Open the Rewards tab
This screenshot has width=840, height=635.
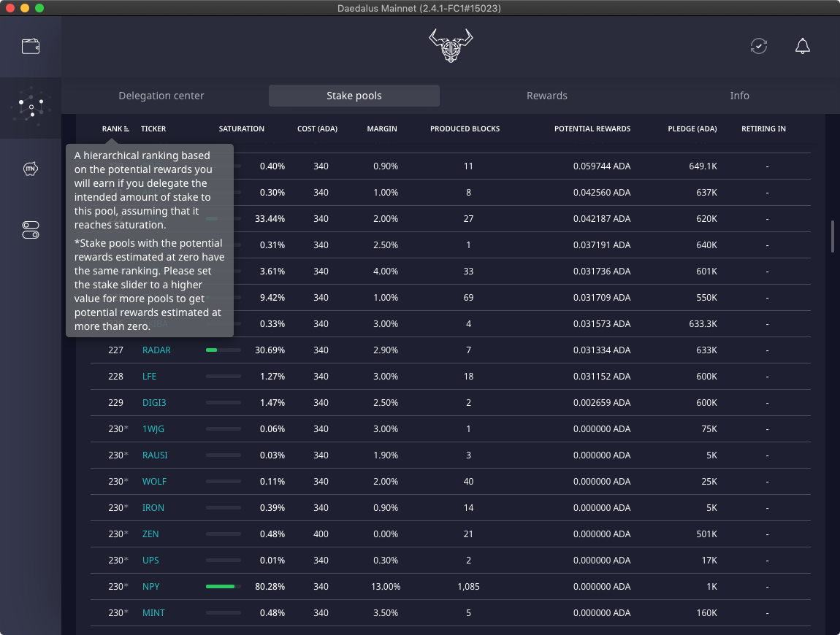(x=547, y=96)
